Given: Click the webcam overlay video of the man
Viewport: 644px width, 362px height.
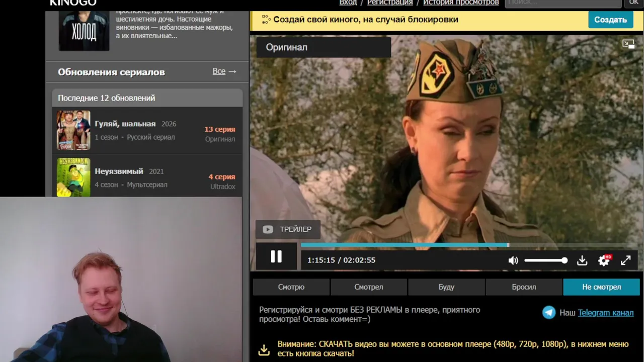Looking at the screenshot, I should click(121, 279).
